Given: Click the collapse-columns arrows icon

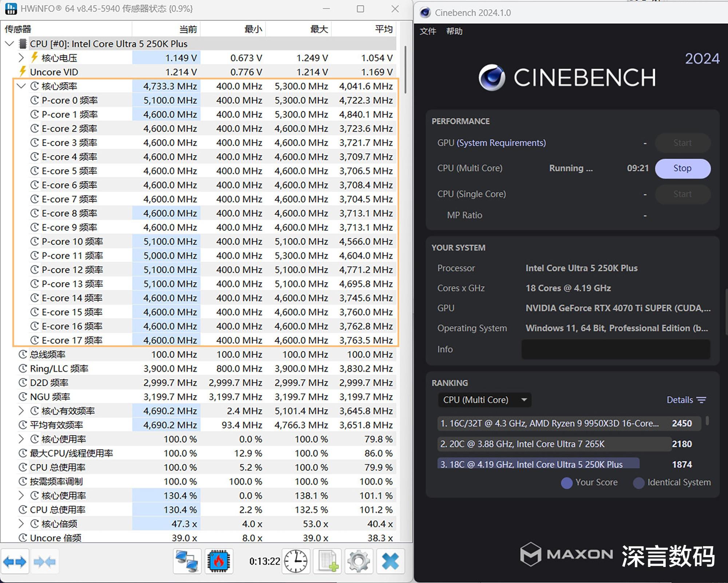Looking at the screenshot, I should [44, 562].
